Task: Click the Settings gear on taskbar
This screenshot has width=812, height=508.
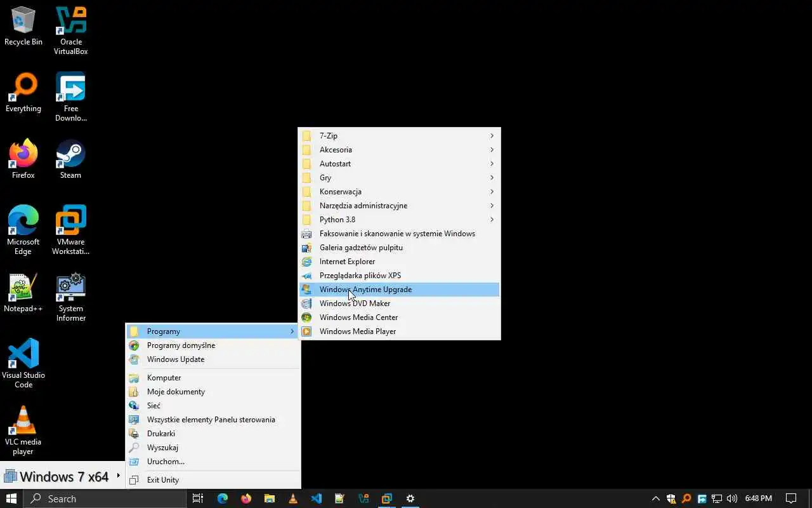Action: (x=410, y=498)
